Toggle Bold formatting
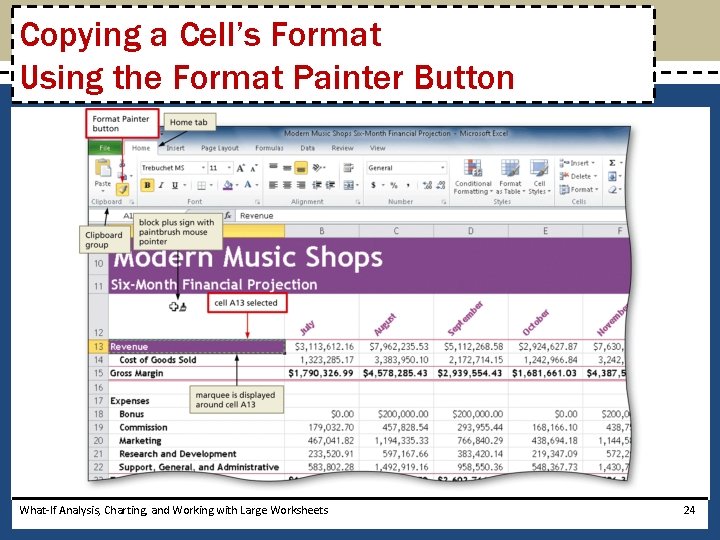 click(147, 186)
